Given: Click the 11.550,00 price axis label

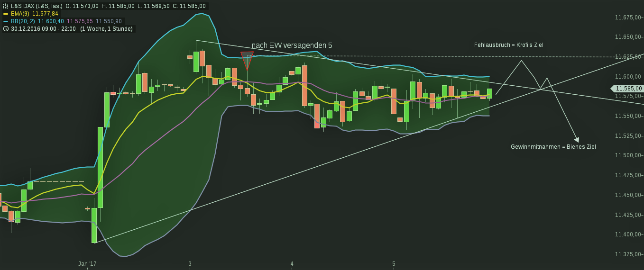Looking at the screenshot, I should (x=628, y=116).
